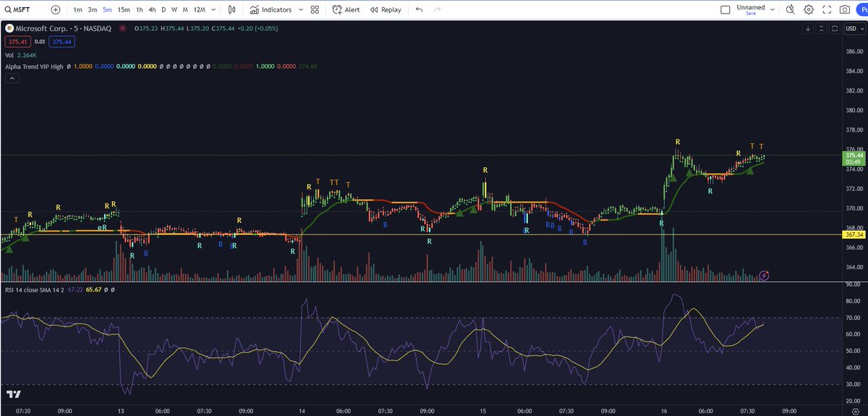Select the 4h timeframe
Viewport: 868px width, 416px height.
(x=152, y=10)
